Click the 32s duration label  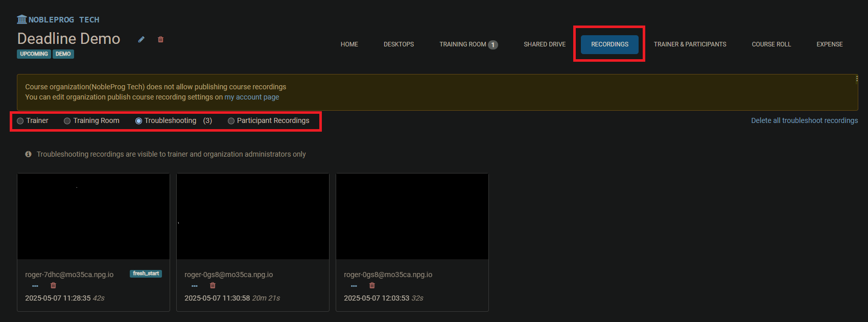pyautogui.click(x=417, y=298)
